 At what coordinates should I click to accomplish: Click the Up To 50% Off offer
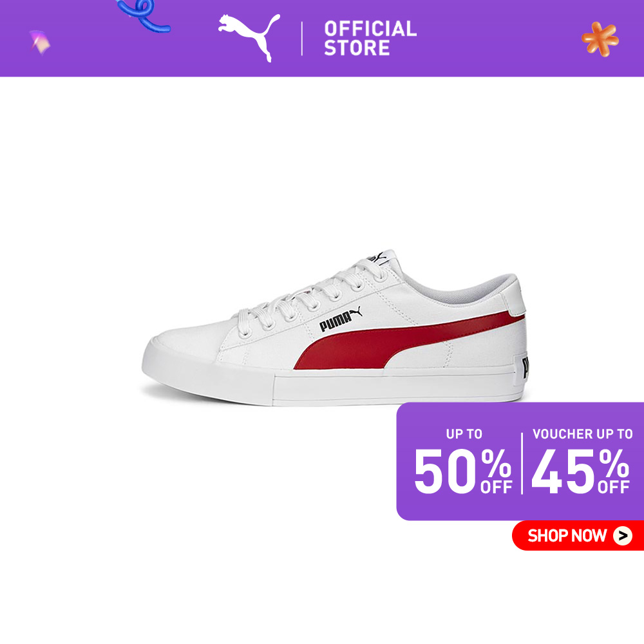[463, 462]
